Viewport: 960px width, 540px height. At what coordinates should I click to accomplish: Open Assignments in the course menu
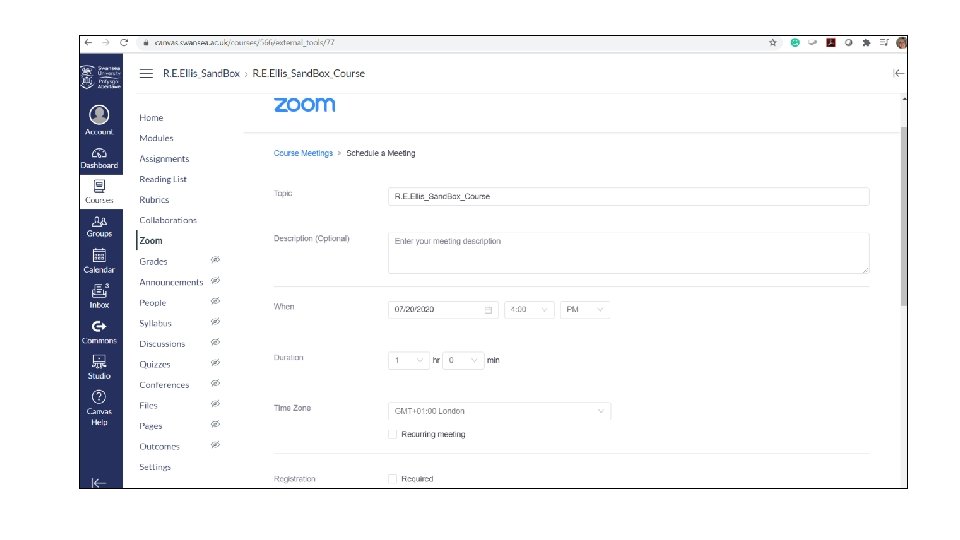[164, 159]
